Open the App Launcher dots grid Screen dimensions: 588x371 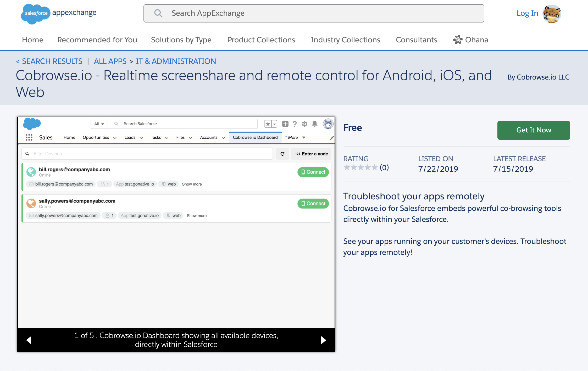pyautogui.click(x=29, y=137)
